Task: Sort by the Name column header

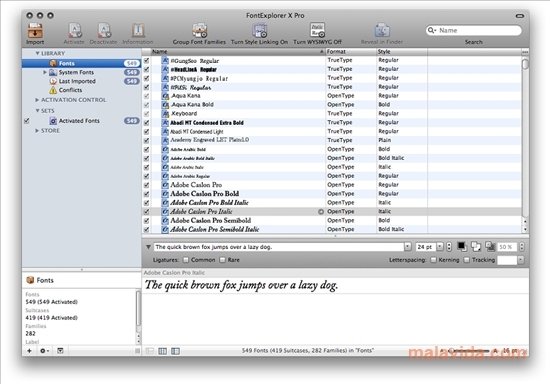Action: (x=238, y=52)
